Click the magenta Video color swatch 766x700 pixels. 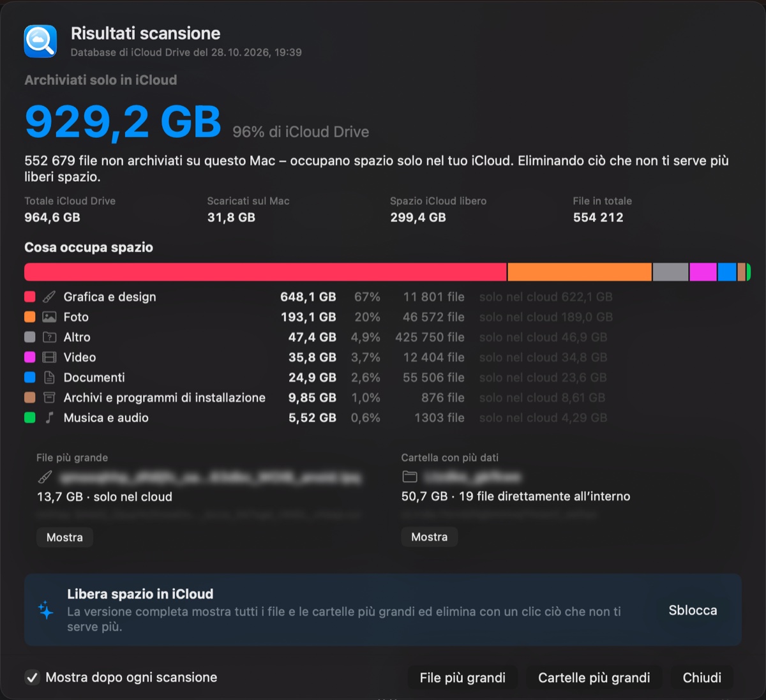coord(29,357)
